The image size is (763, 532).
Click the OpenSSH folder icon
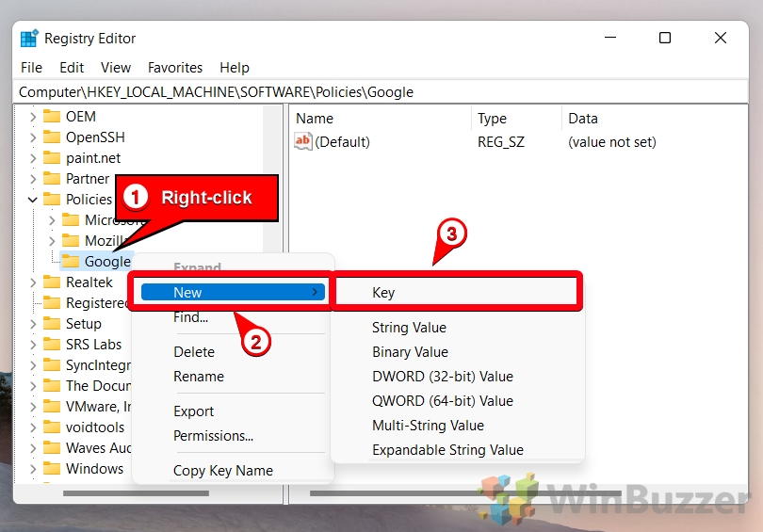[x=52, y=137]
